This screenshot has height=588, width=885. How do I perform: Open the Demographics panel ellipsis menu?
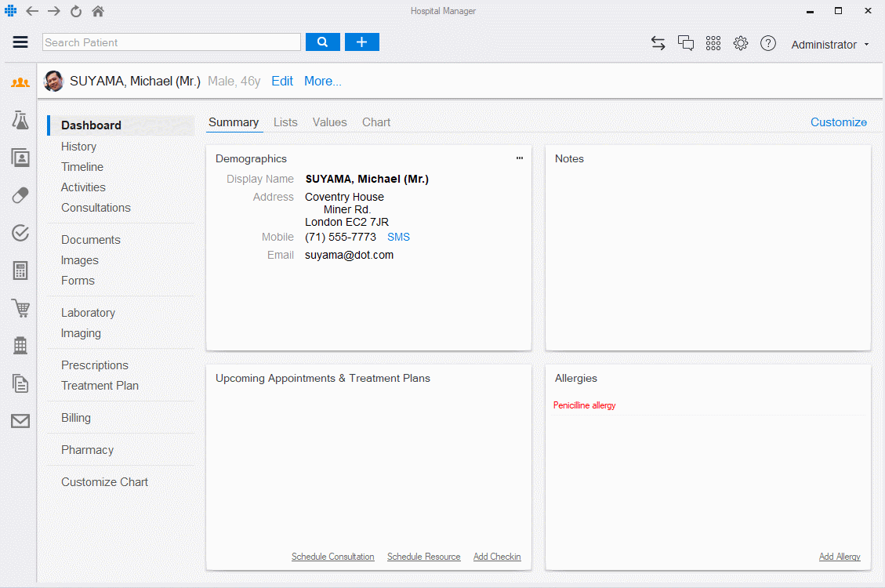(x=519, y=158)
